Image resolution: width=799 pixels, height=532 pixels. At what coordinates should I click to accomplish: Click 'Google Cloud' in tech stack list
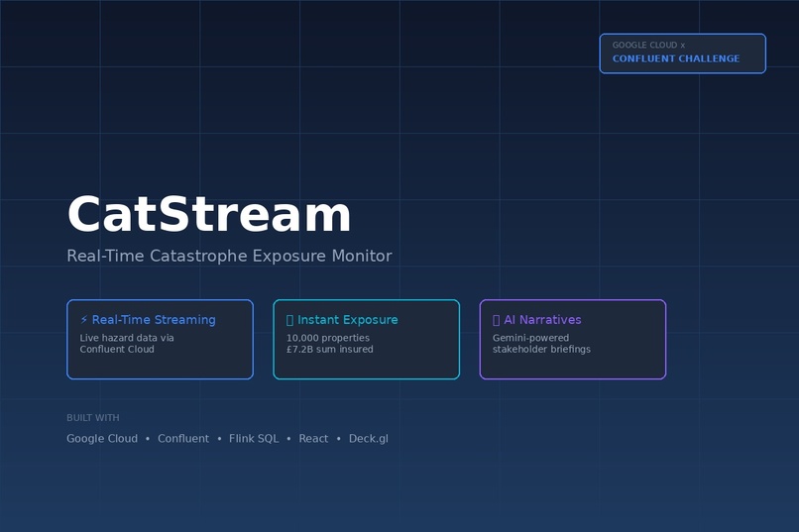[x=102, y=438]
